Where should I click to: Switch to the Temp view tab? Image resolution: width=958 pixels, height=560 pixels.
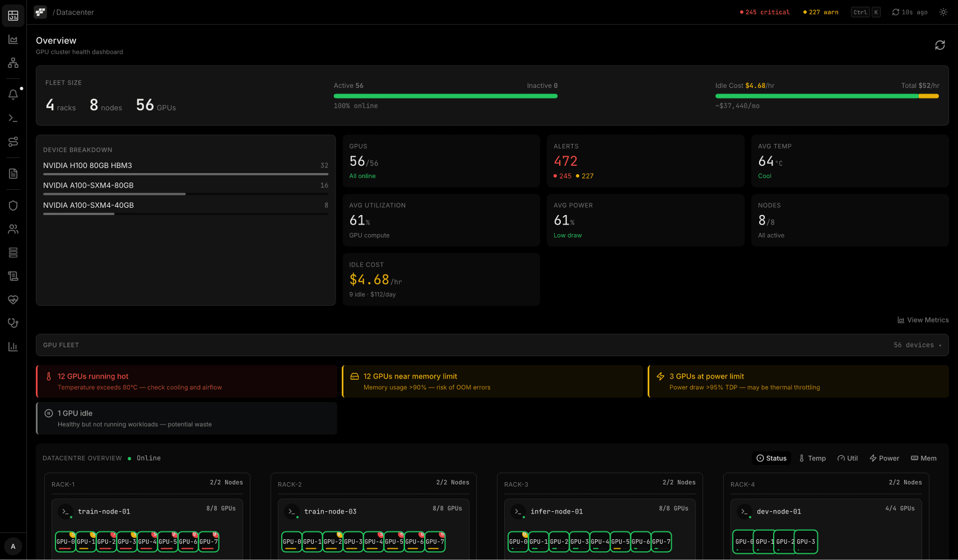[x=812, y=458]
